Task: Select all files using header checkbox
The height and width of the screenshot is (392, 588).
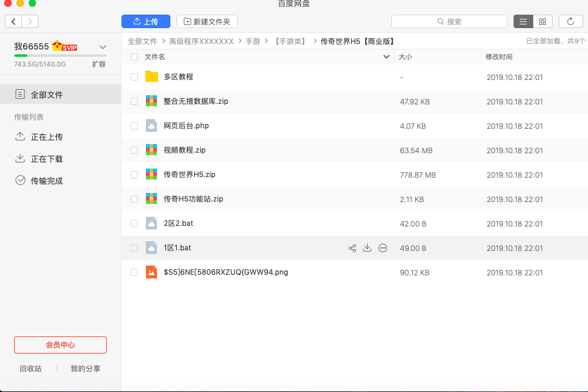Action: [134, 57]
